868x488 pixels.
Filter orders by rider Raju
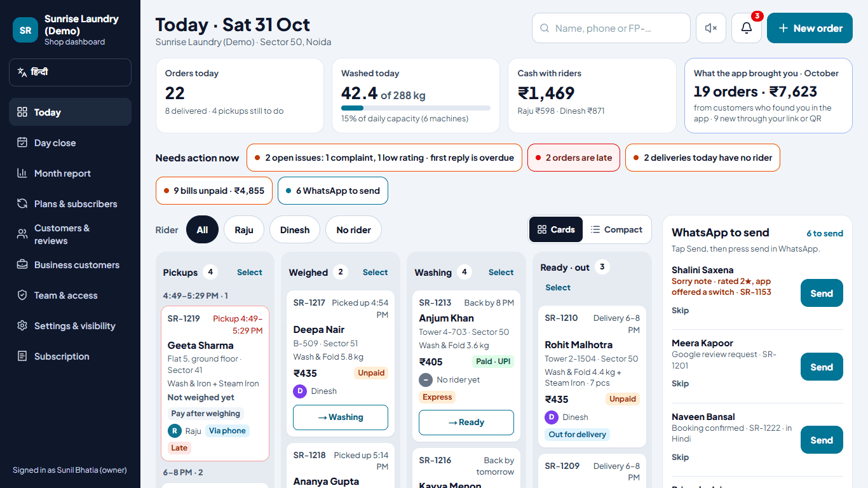(x=244, y=230)
